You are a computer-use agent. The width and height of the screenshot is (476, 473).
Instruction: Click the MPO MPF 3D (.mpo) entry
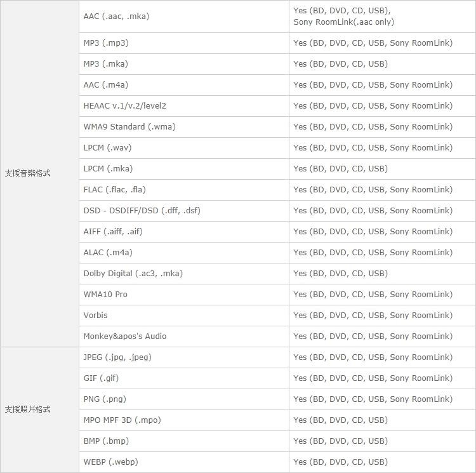(184, 420)
